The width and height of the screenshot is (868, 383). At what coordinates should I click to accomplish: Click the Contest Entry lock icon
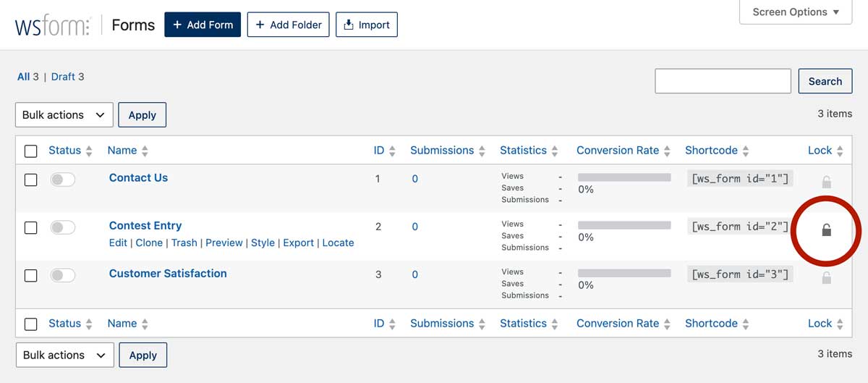[x=826, y=230]
